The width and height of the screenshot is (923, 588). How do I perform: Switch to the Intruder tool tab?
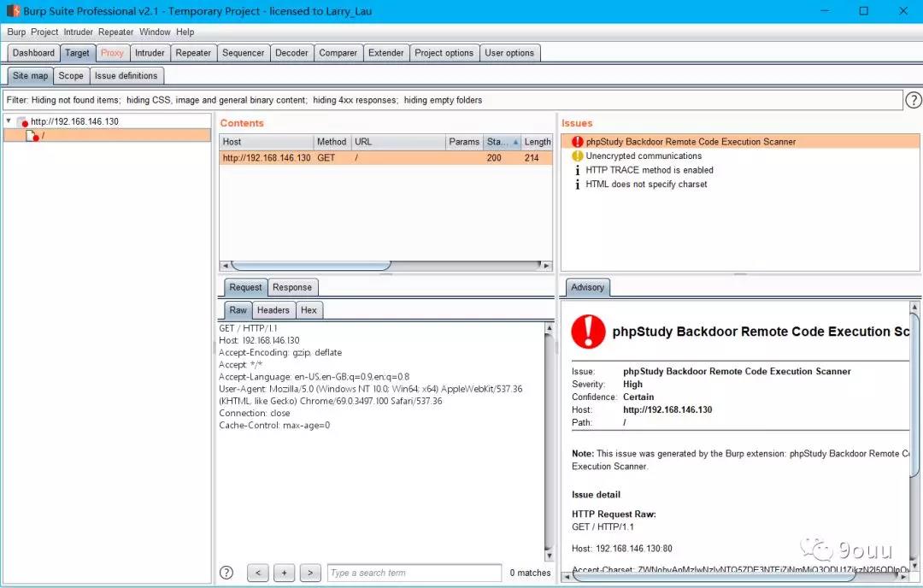(150, 52)
